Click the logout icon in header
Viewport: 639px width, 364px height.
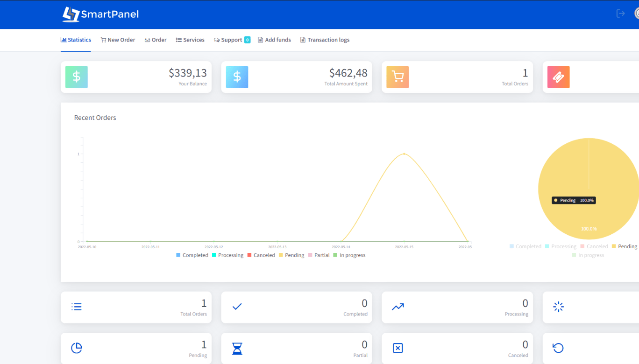pyautogui.click(x=620, y=14)
